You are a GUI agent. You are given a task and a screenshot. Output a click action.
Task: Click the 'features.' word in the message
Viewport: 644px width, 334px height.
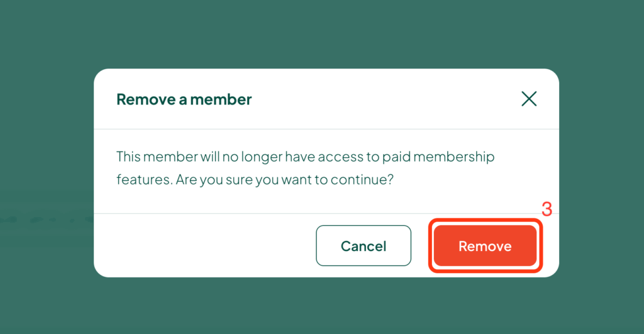coord(145,179)
